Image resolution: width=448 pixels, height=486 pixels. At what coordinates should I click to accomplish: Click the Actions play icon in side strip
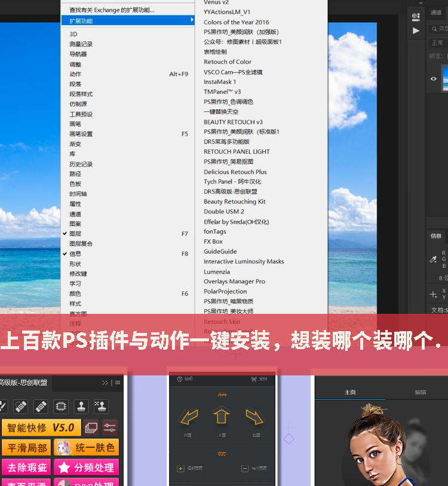click(x=416, y=30)
